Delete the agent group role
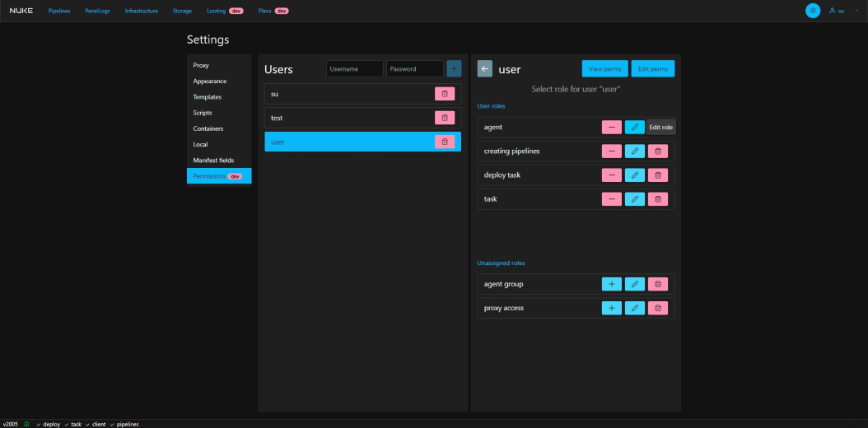Screen dimensions: 868x428 tap(658, 284)
